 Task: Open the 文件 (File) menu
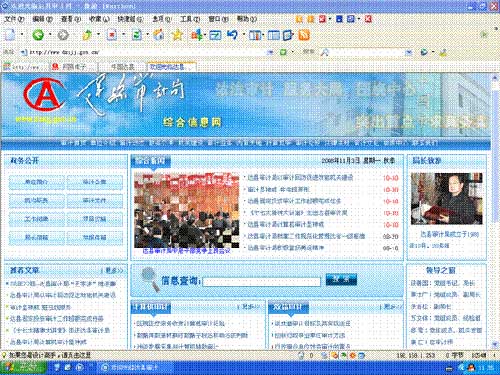[14, 19]
